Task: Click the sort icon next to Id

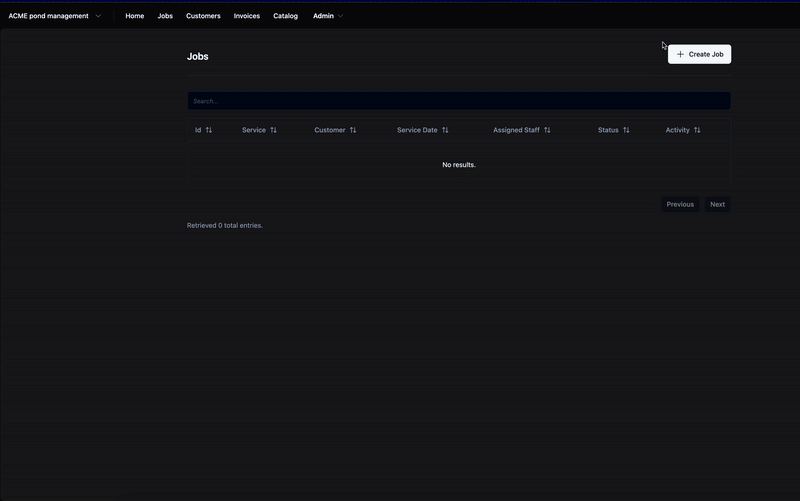Action: [209, 130]
